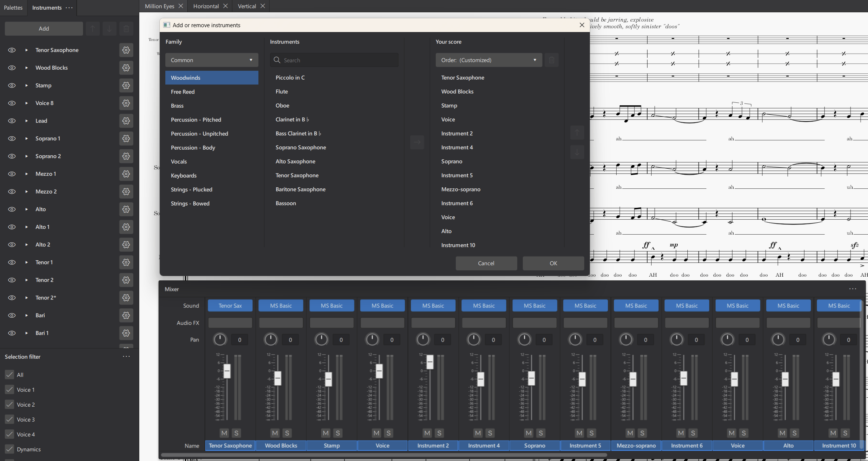Expand the Lead instrument entry
This screenshot has width=868, height=461.
(x=26, y=121)
